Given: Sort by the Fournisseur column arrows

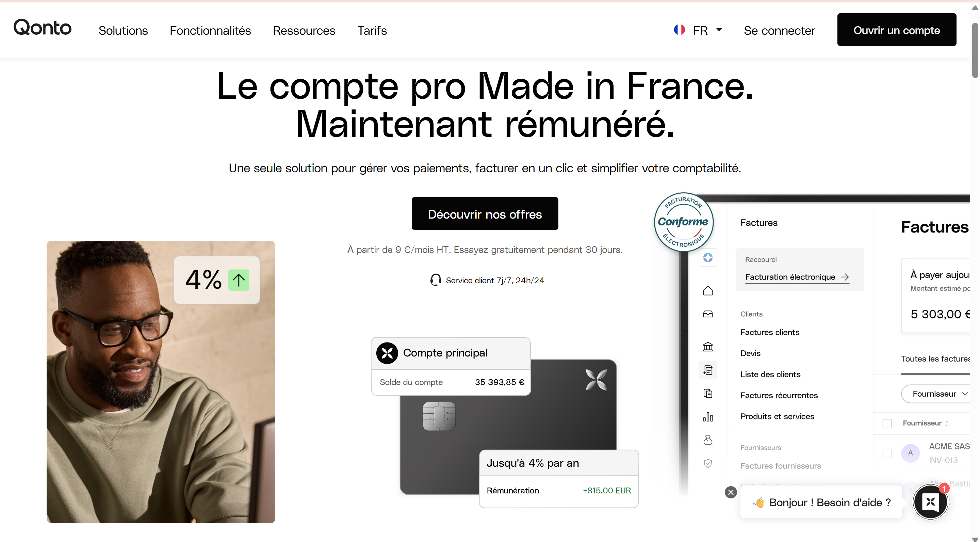Looking at the screenshot, I should point(947,423).
